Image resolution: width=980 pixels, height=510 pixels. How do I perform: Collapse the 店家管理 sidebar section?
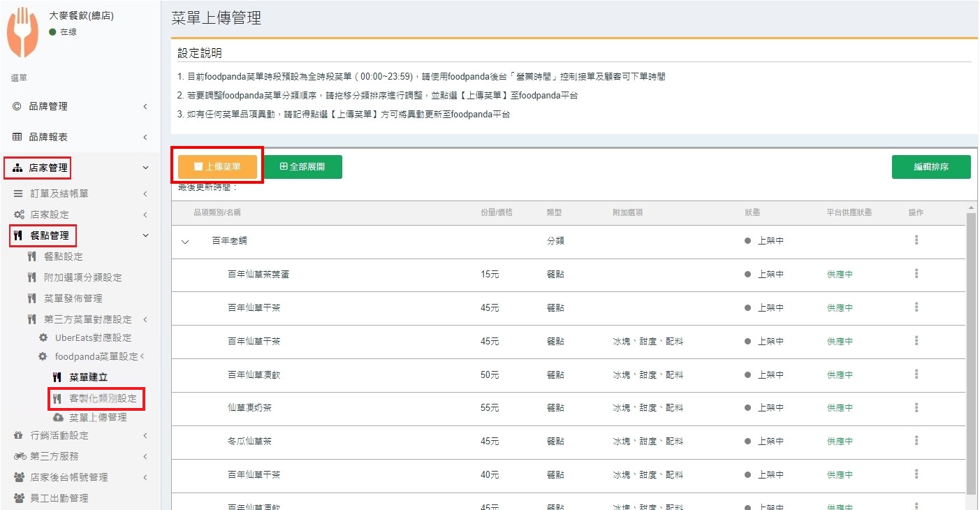coord(145,168)
